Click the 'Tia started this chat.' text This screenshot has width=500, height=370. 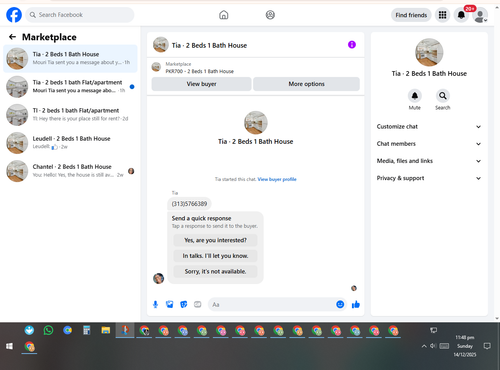[x=236, y=179]
